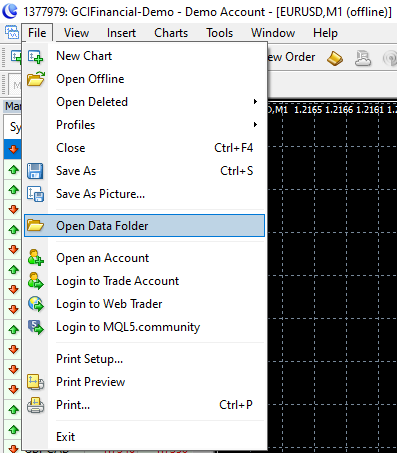The height and width of the screenshot is (453, 397).
Task: Choose Open an Account menu entry
Action: (144, 258)
